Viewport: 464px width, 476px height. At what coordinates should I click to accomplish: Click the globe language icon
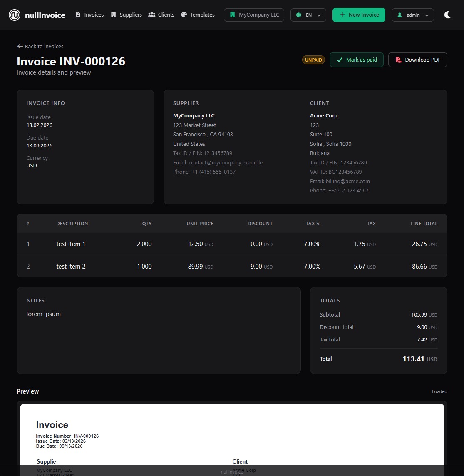point(299,15)
